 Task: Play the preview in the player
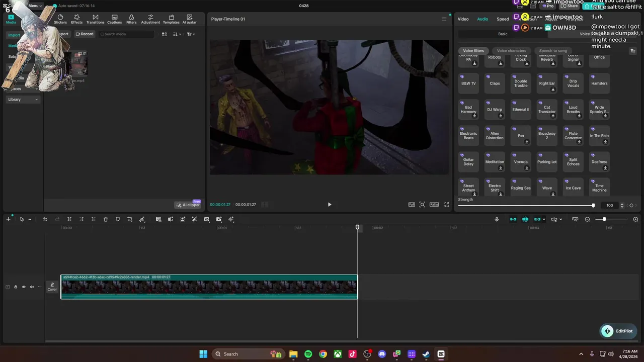click(x=330, y=205)
